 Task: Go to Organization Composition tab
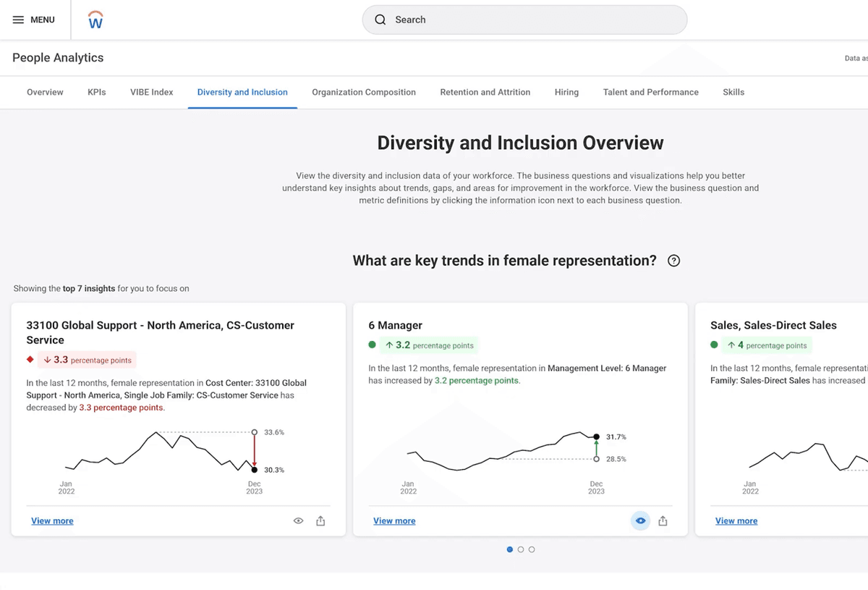pyautogui.click(x=364, y=92)
